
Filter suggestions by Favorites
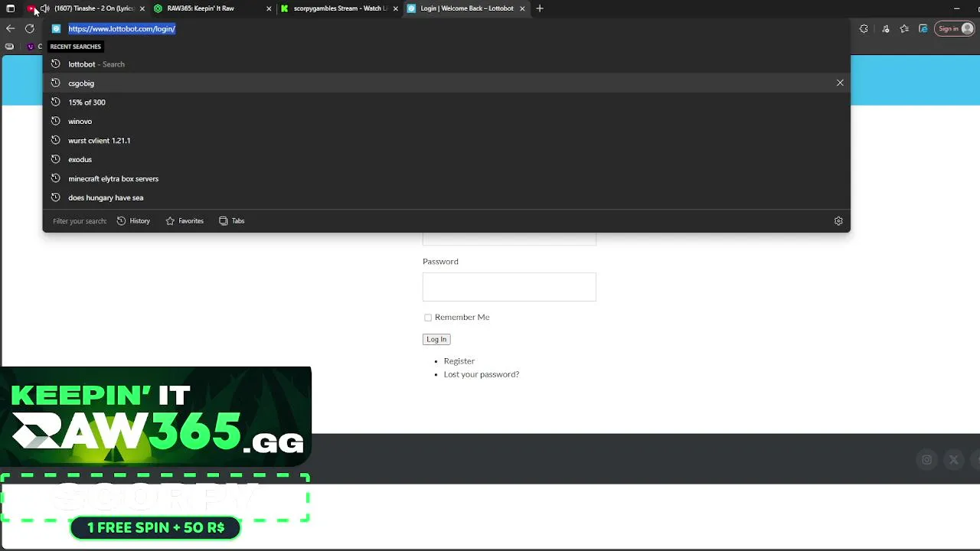(x=185, y=221)
